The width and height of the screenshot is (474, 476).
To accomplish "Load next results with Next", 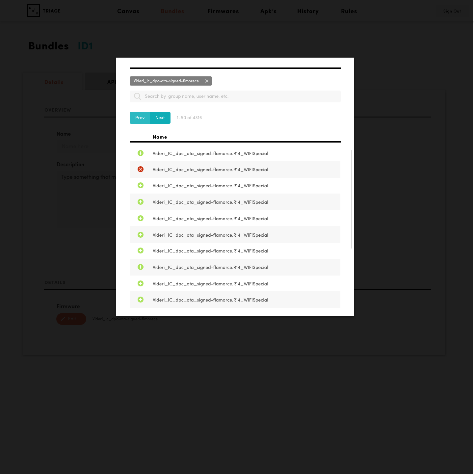I will tap(160, 118).
